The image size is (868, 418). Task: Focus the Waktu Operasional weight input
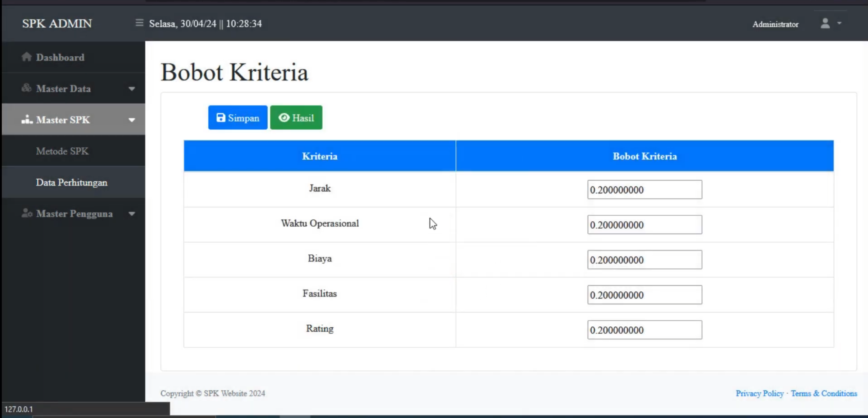coord(645,224)
